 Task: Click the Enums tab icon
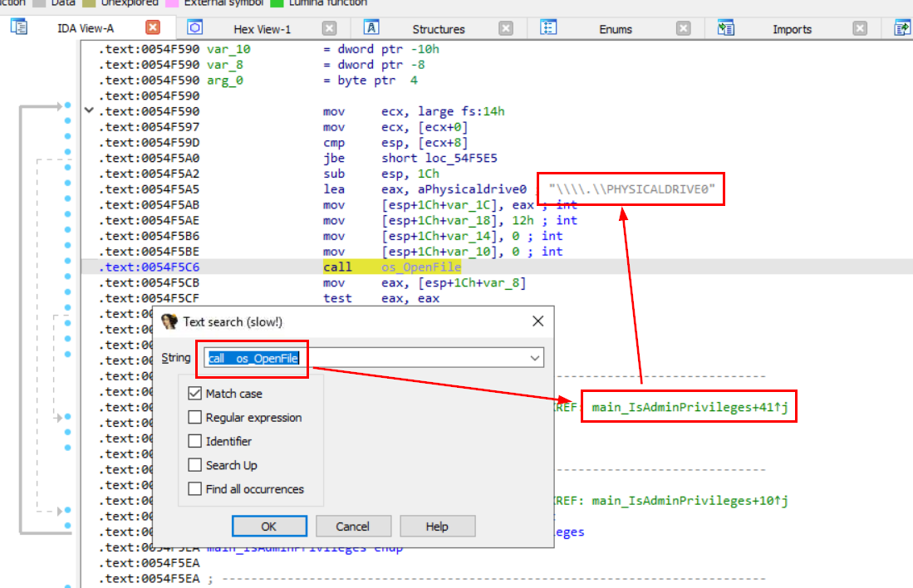tap(549, 27)
